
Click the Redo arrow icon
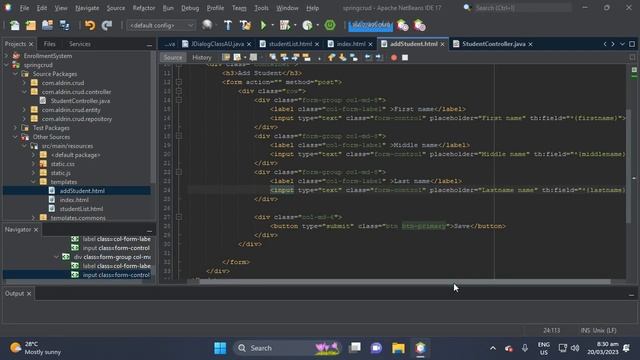pos(107,25)
